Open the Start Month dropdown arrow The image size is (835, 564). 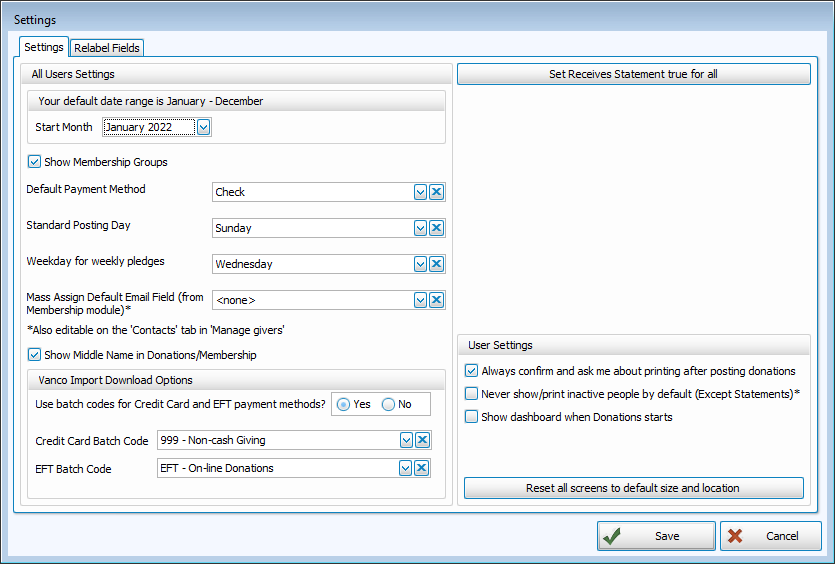click(x=204, y=127)
